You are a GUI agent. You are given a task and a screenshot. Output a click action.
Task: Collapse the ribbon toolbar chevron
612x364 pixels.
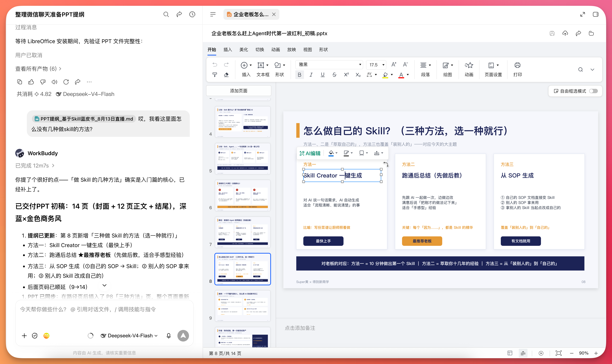[x=592, y=70]
